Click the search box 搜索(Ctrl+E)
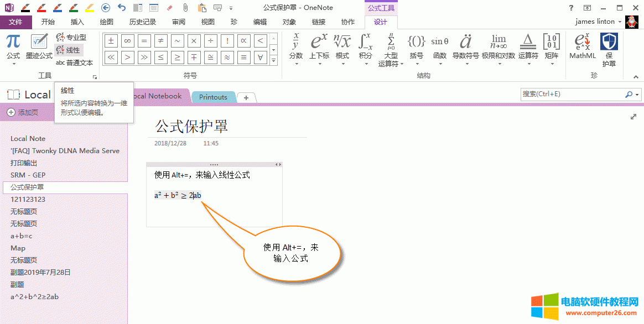The height and width of the screenshot is (324, 644). [573, 94]
